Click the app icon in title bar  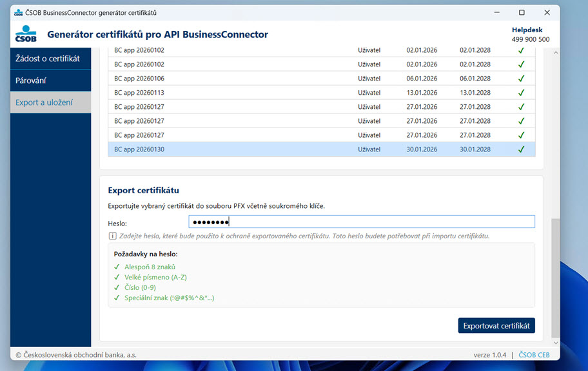pos(18,13)
